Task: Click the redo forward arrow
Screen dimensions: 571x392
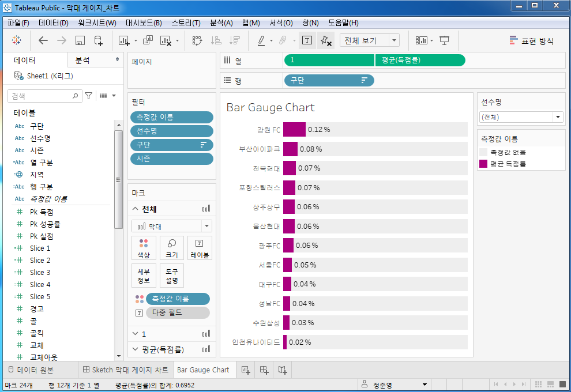Action: (x=62, y=40)
